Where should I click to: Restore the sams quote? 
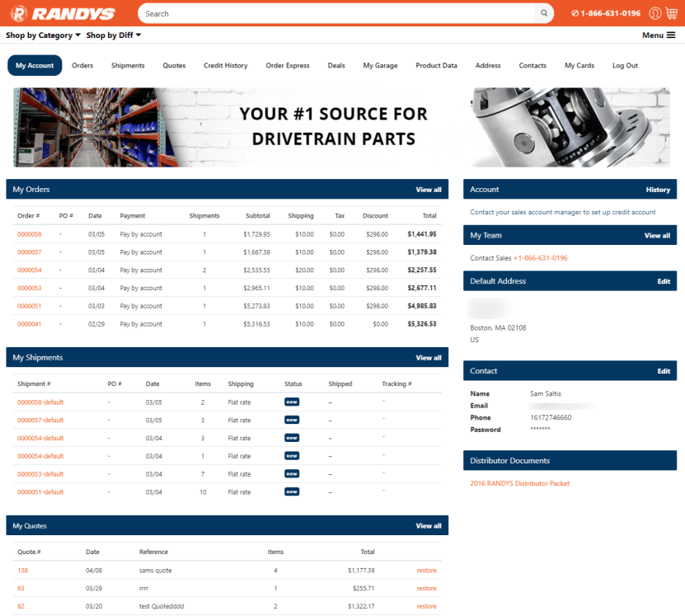pyautogui.click(x=426, y=570)
